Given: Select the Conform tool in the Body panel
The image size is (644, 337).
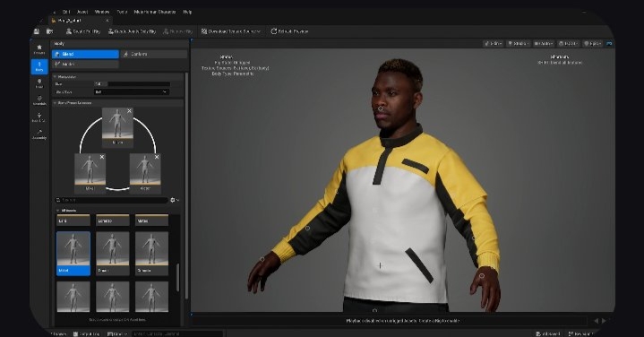Looking at the screenshot, I should tap(154, 54).
